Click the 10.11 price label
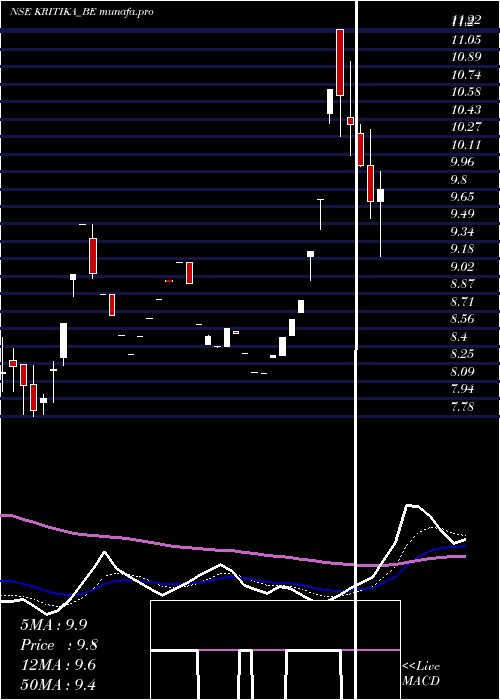This screenshot has height=700, width=500. (466, 145)
